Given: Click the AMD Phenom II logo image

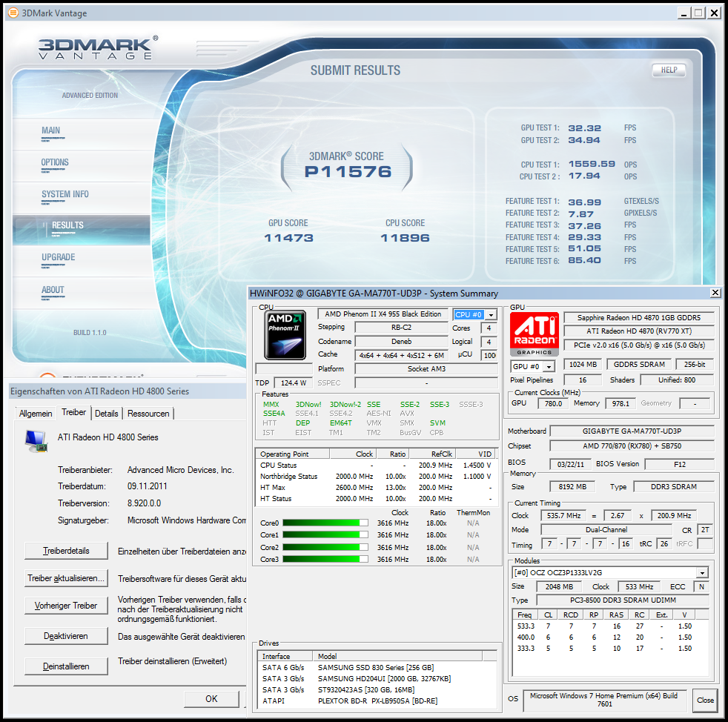Looking at the screenshot, I should pyautogui.click(x=285, y=335).
